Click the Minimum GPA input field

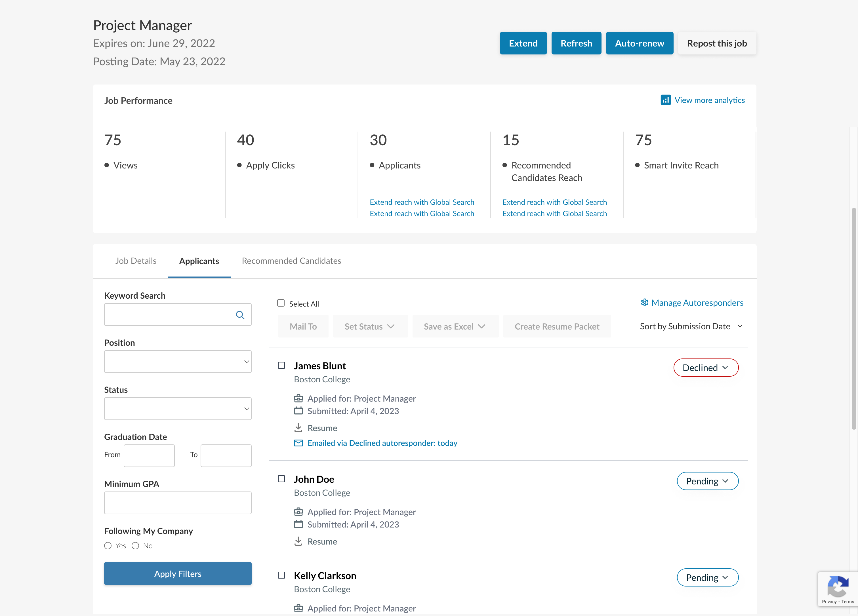(x=177, y=503)
